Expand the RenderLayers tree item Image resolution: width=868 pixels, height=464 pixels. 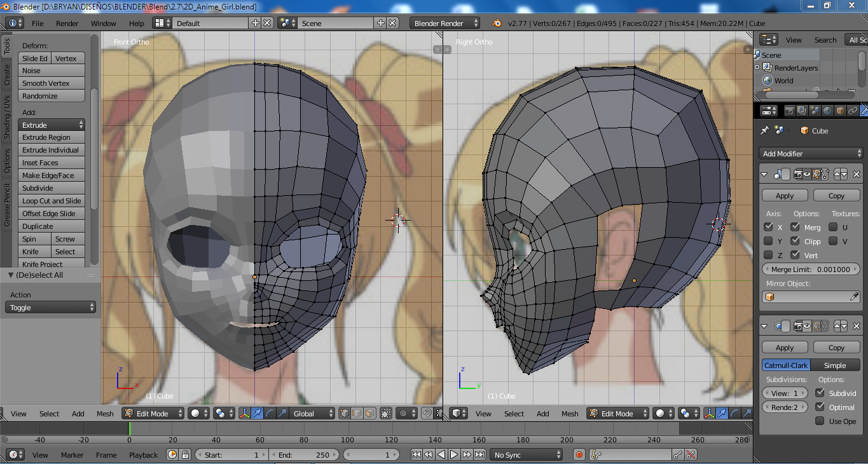point(757,67)
